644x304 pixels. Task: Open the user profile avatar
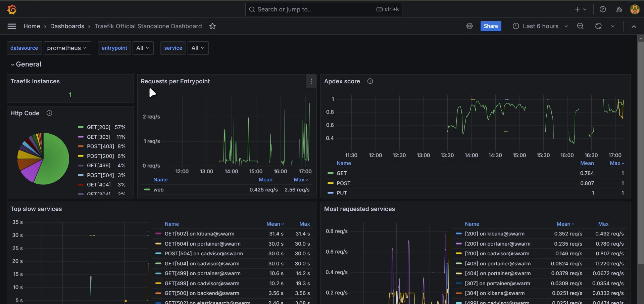tap(635, 9)
